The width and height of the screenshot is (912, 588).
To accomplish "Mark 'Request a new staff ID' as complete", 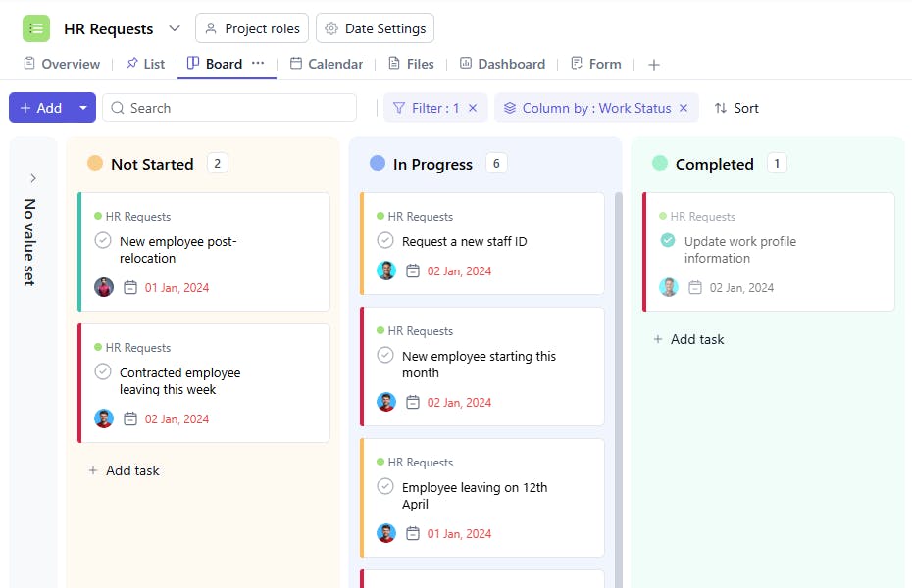I will pos(385,240).
